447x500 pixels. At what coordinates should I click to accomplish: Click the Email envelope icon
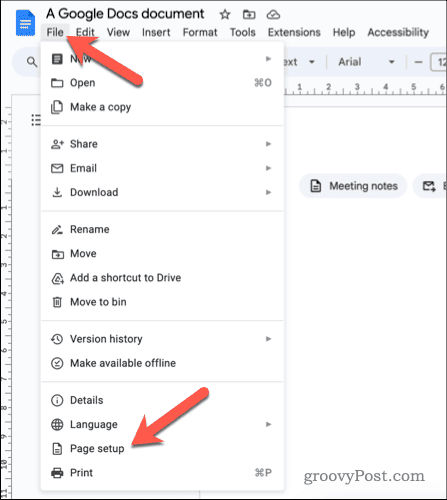click(57, 168)
